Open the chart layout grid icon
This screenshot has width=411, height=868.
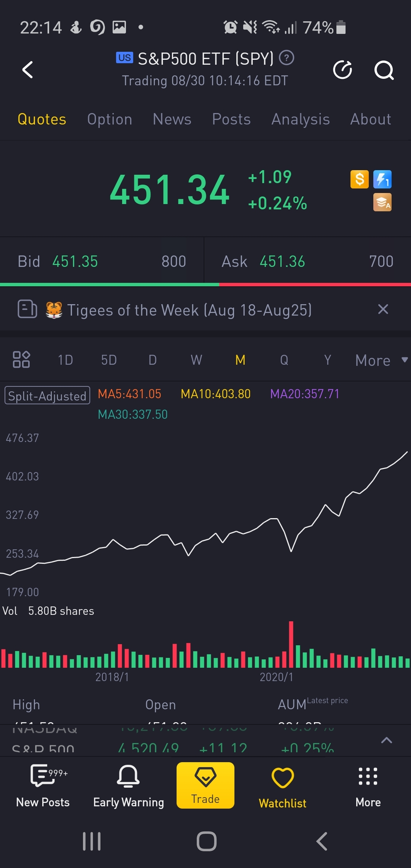coord(21,359)
